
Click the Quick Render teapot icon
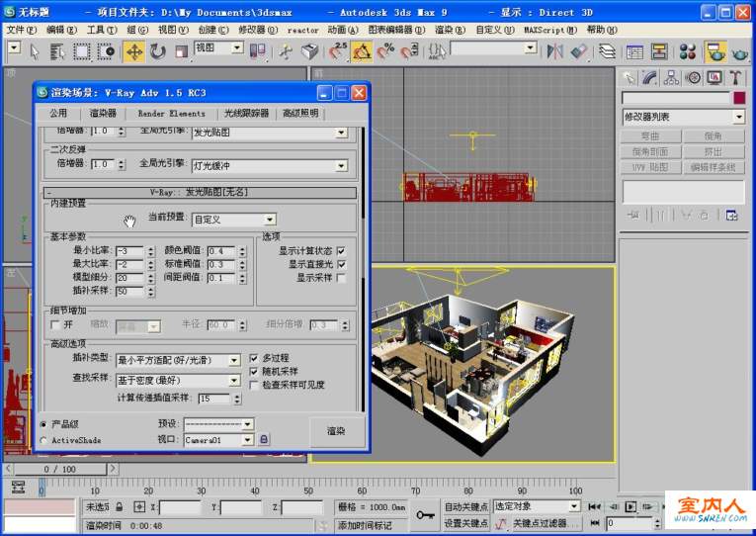pyautogui.click(x=740, y=51)
